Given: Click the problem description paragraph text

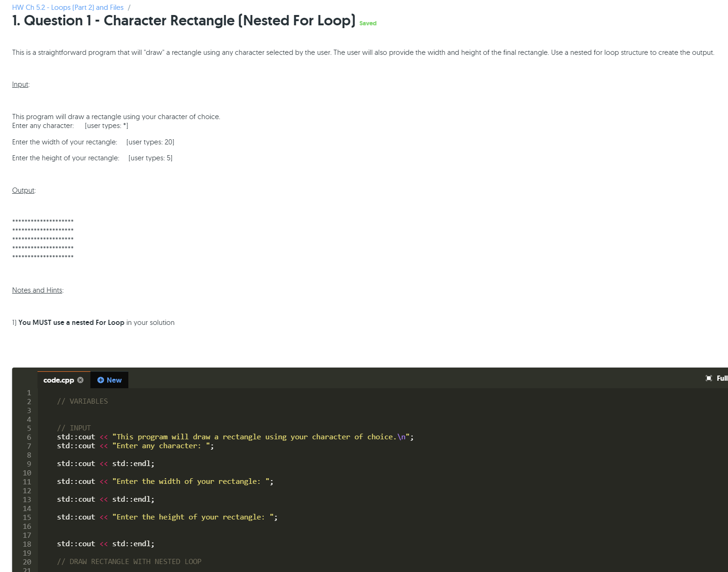Looking at the screenshot, I should coord(363,53).
